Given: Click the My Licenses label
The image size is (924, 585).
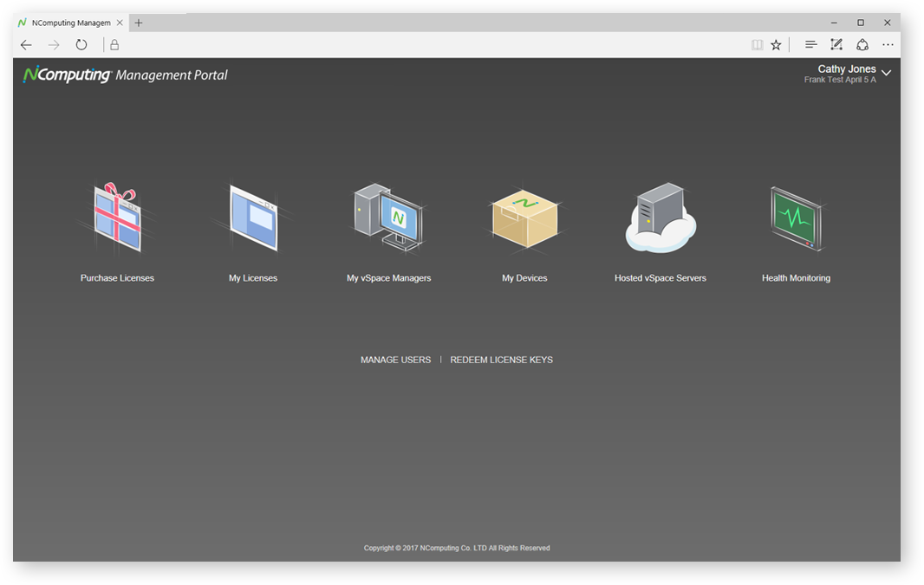Looking at the screenshot, I should pos(253,278).
